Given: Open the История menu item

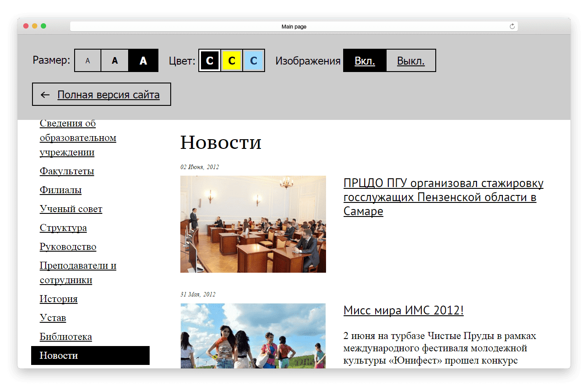Looking at the screenshot, I should point(58,299).
